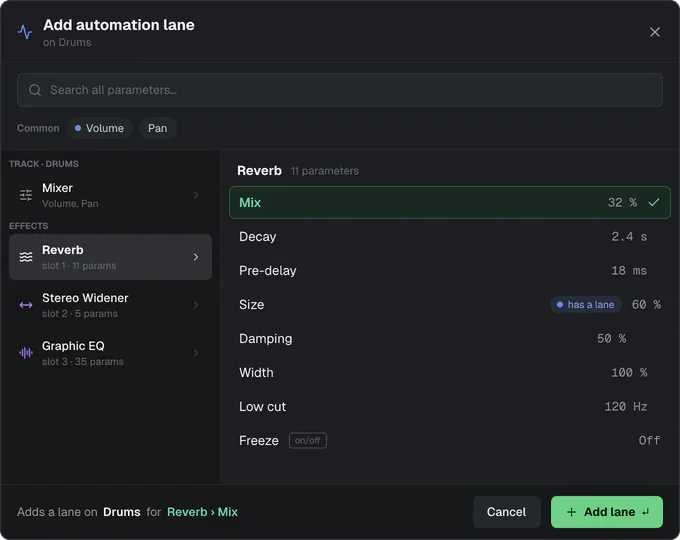
Task: Select the Pan common chip
Action: click(x=157, y=128)
